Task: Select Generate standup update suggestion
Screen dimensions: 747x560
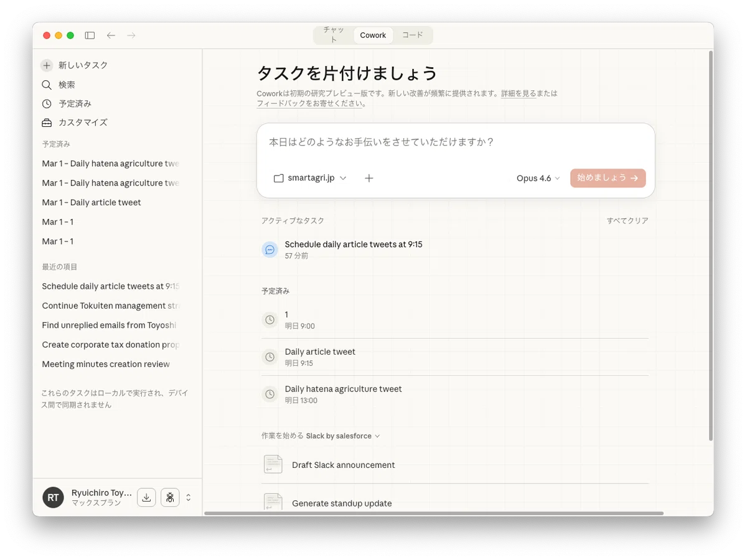Action: [455, 503]
